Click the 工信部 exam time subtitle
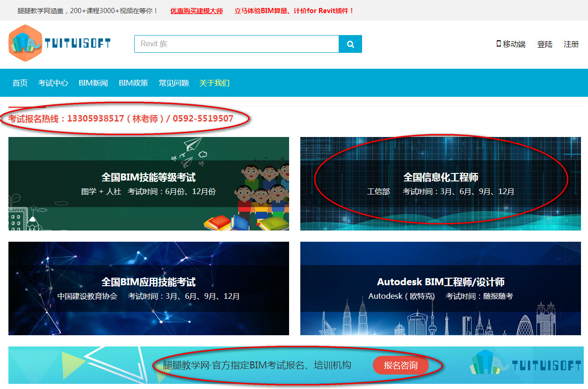This screenshot has width=588, height=389. pos(441,192)
